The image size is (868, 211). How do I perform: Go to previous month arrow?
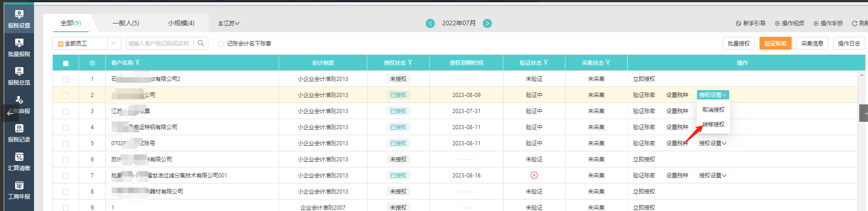click(430, 23)
